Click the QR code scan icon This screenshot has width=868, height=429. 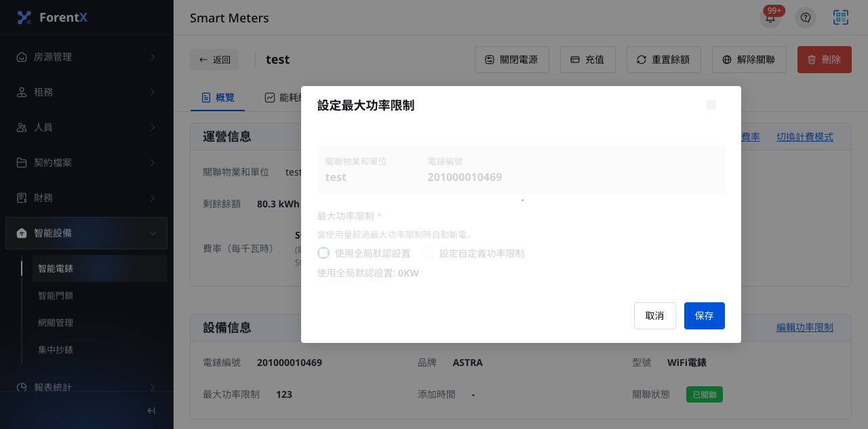[x=841, y=18]
